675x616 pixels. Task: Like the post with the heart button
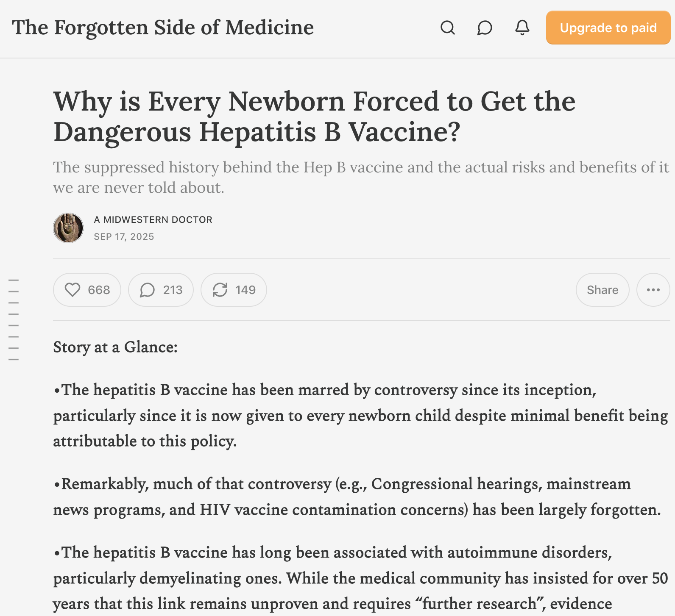[x=87, y=290]
